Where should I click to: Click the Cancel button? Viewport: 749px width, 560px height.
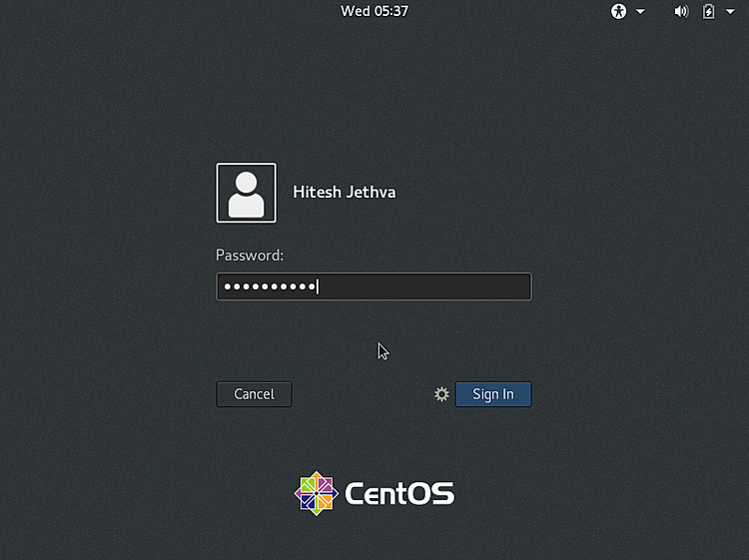254,394
